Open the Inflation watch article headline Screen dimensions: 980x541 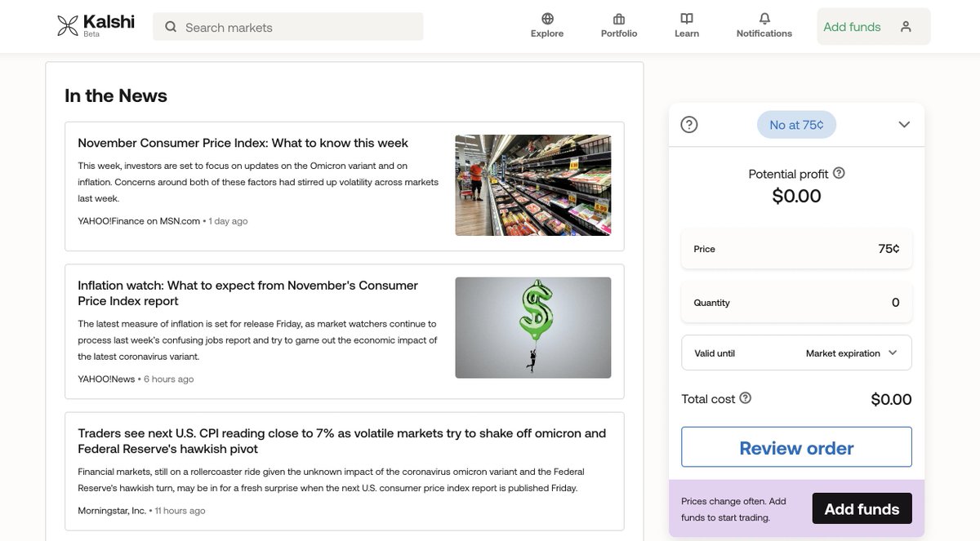(247, 293)
